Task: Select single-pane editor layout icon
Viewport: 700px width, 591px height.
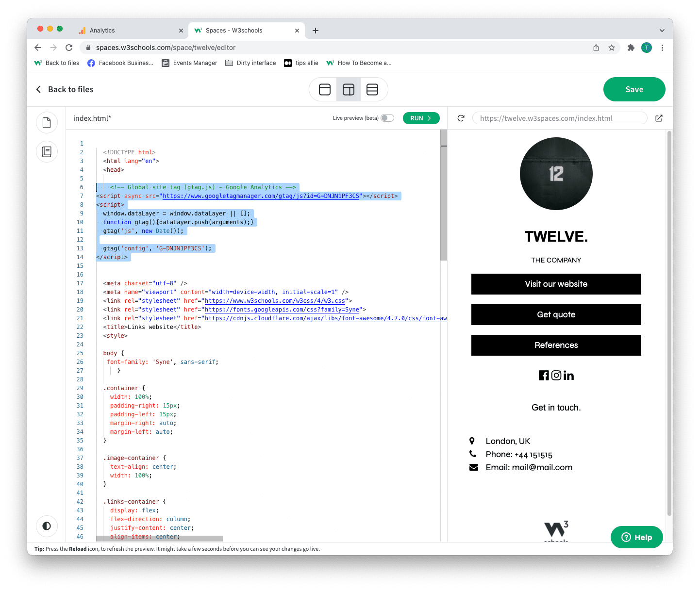Action: (x=325, y=89)
